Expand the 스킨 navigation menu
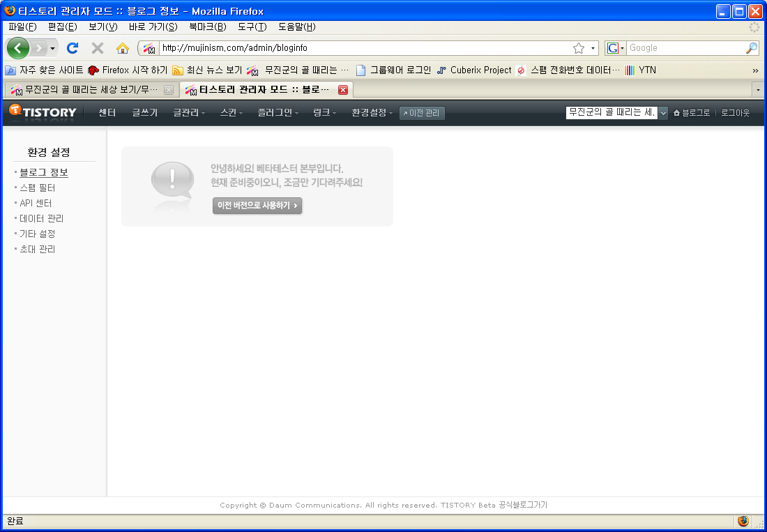 tap(231, 113)
